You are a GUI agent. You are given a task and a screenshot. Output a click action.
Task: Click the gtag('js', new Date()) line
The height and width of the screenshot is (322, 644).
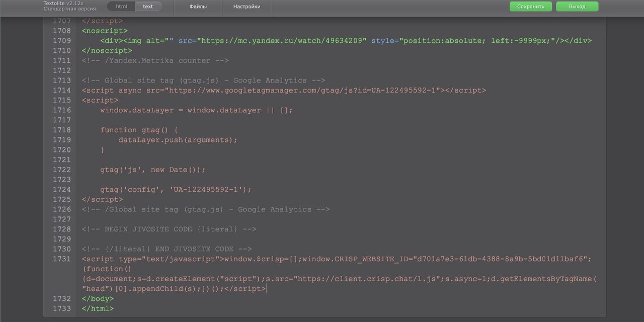(153, 170)
